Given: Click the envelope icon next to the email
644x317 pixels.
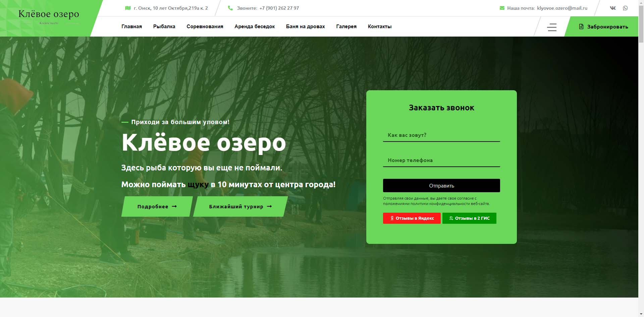Looking at the screenshot, I should 502,8.
